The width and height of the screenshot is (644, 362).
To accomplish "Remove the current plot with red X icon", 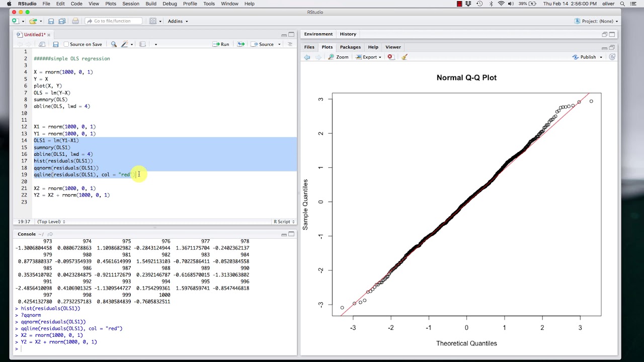I will pos(390,57).
